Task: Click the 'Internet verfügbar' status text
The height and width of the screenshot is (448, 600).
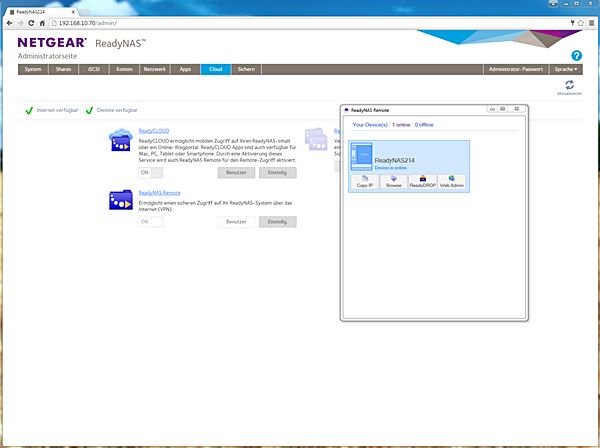Action: pos(57,110)
